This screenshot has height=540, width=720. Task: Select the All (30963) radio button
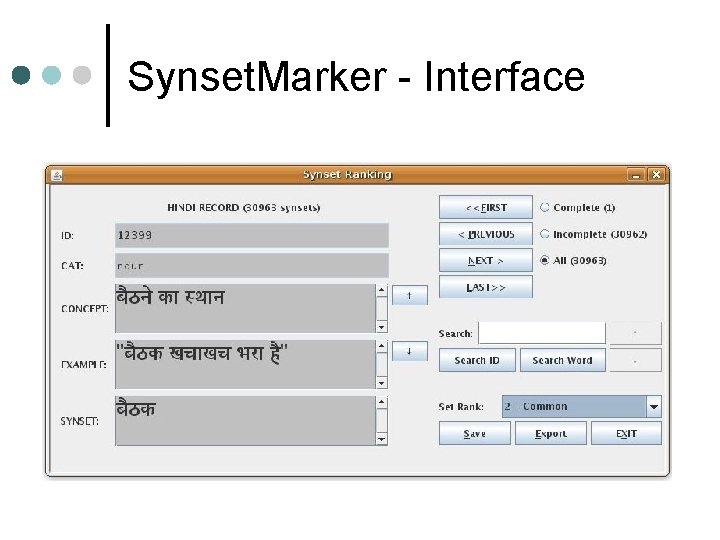point(545,261)
